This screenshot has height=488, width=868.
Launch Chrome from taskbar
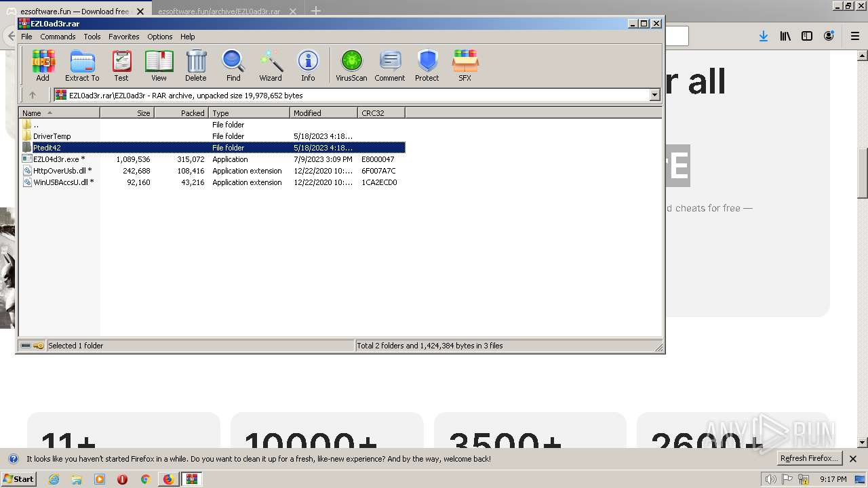(145, 479)
